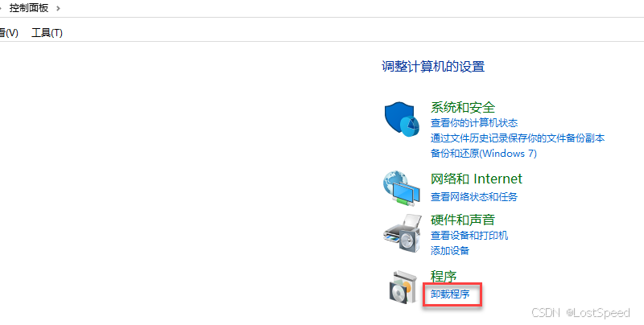Select 查看设备和打印机 link
644x325 pixels.
(x=469, y=236)
